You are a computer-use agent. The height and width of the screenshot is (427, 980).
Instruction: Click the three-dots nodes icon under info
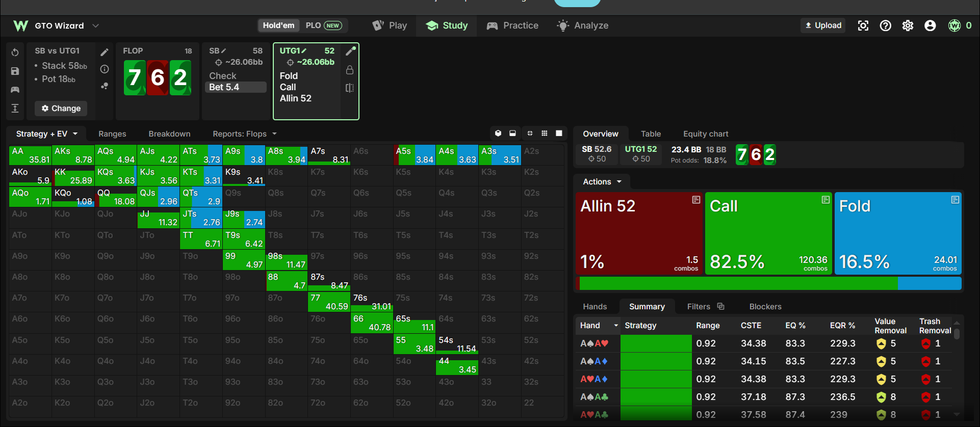[105, 86]
